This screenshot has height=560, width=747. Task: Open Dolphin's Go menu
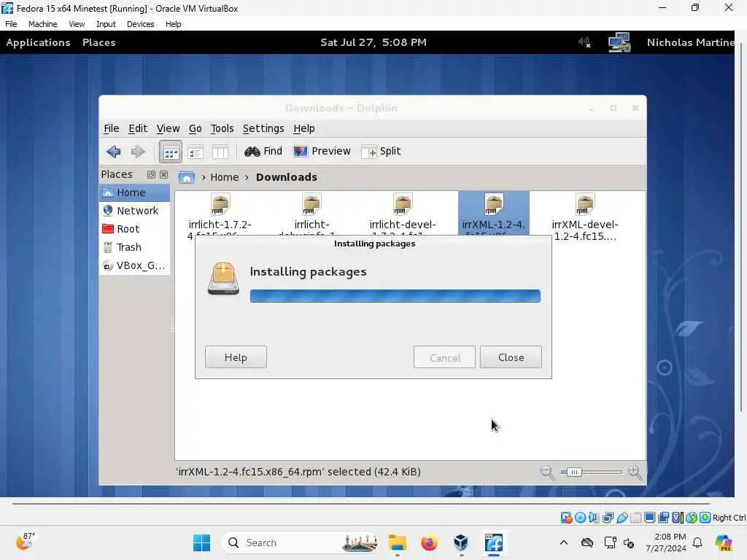tap(195, 128)
